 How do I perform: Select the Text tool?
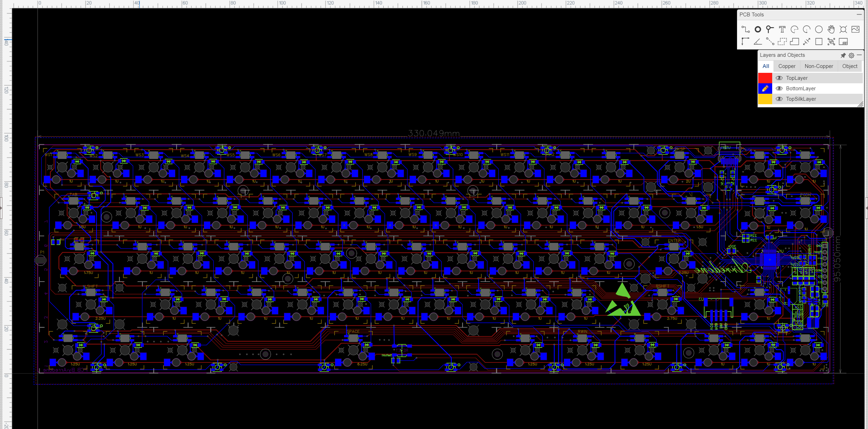pyautogui.click(x=782, y=29)
